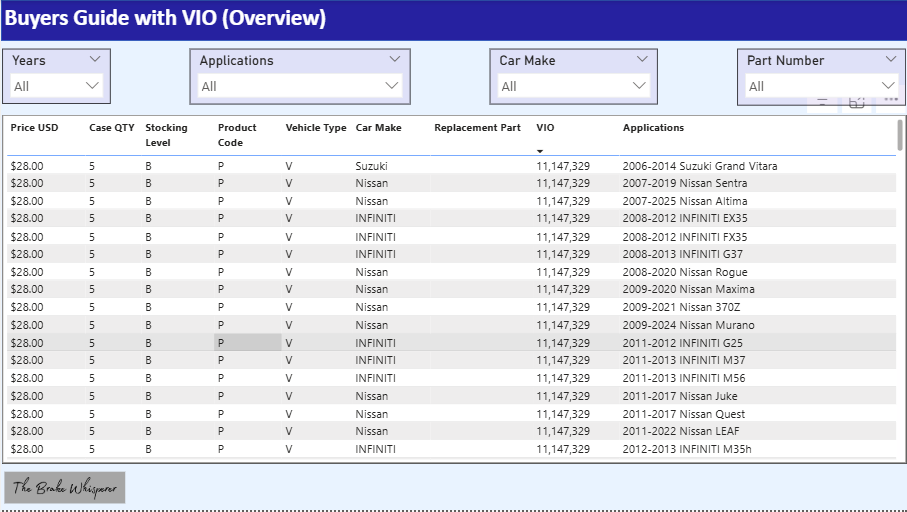Click VIO 11,147,329 in Nissan Sentra row
Screen dimensions: 907x512
point(563,183)
